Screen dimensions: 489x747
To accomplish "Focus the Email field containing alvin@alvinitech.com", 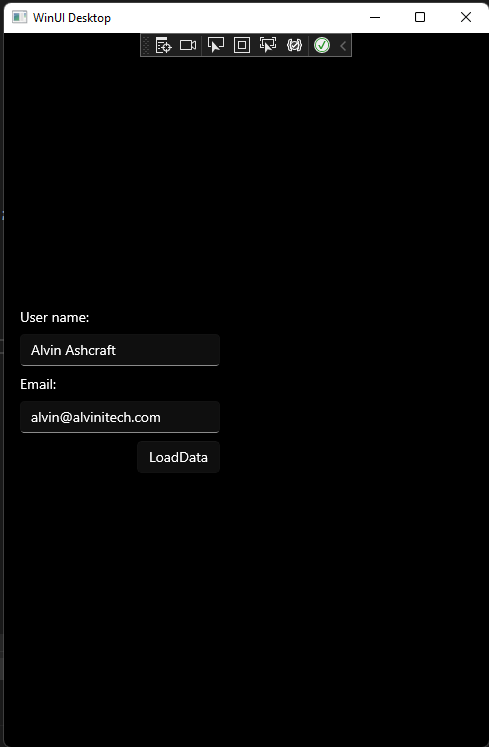I will point(120,417).
